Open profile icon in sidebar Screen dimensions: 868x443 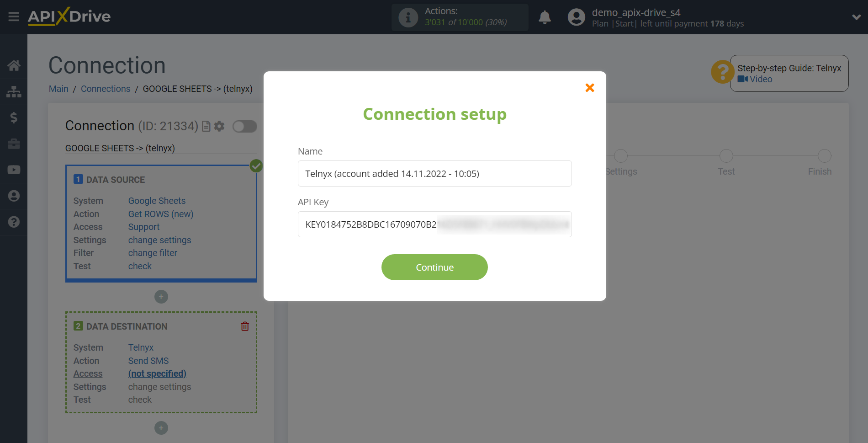[x=14, y=196]
